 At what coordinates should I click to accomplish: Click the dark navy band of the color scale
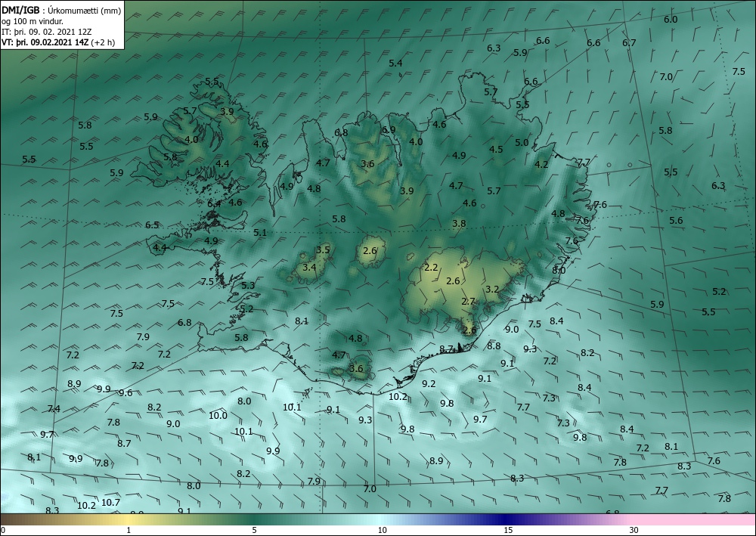(x=507, y=519)
